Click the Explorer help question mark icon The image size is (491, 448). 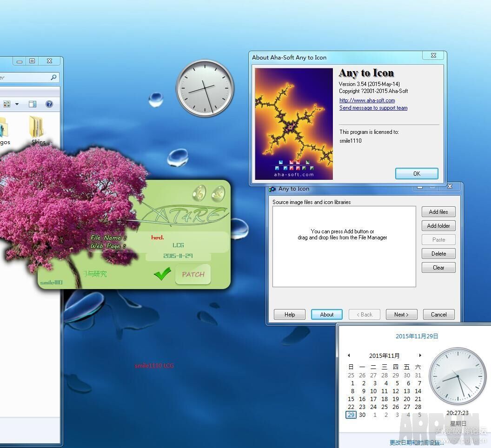click(x=49, y=104)
